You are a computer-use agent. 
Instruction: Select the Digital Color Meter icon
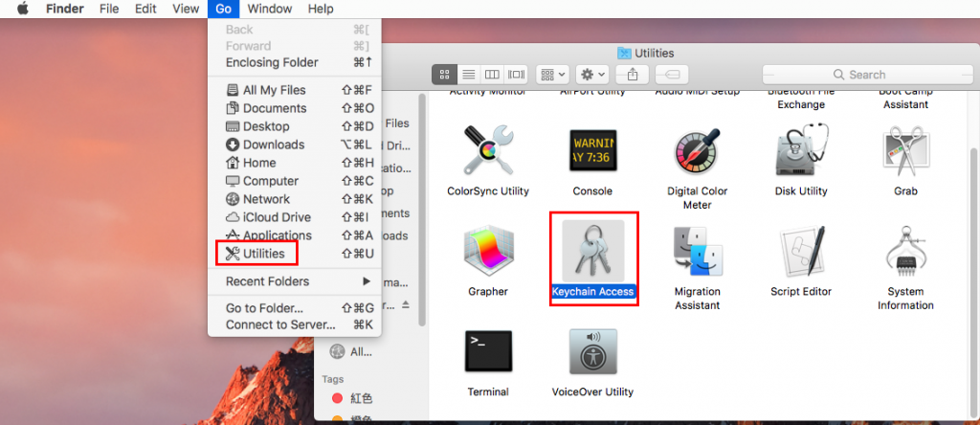(x=697, y=150)
